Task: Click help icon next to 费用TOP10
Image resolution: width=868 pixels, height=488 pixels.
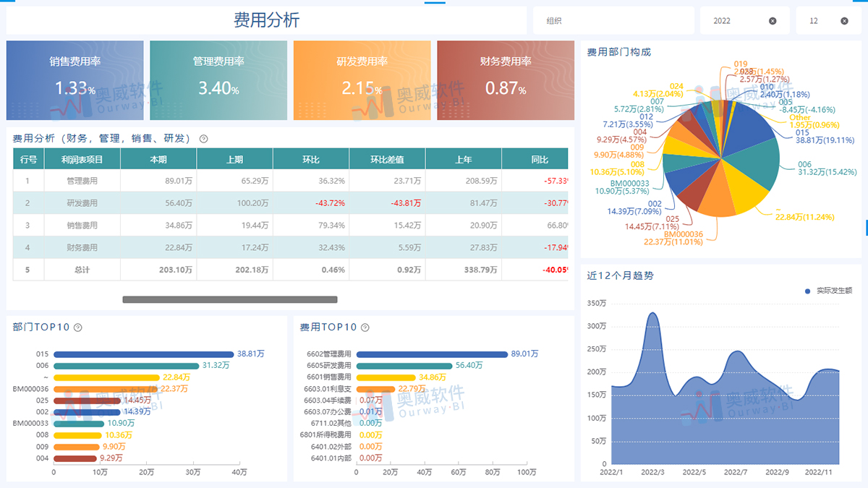Action: pyautogui.click(x=365, y=328)
